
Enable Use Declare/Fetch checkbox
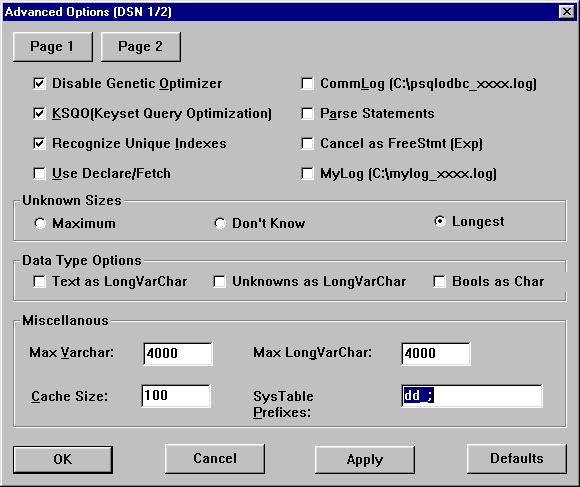coord(39,173)
